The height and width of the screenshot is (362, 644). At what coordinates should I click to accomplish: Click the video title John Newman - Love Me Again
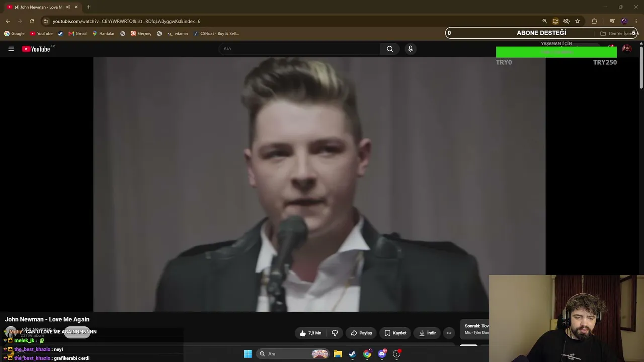[47, 319]
